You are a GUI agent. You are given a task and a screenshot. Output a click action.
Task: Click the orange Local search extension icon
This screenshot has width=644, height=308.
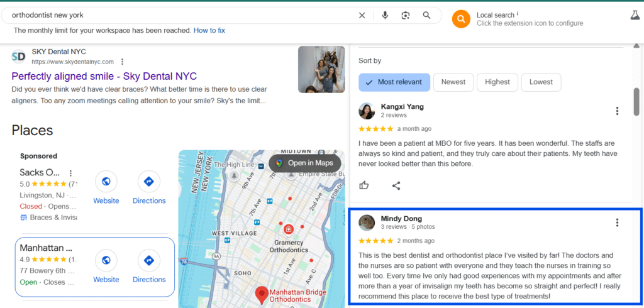(x=461, y=18)
